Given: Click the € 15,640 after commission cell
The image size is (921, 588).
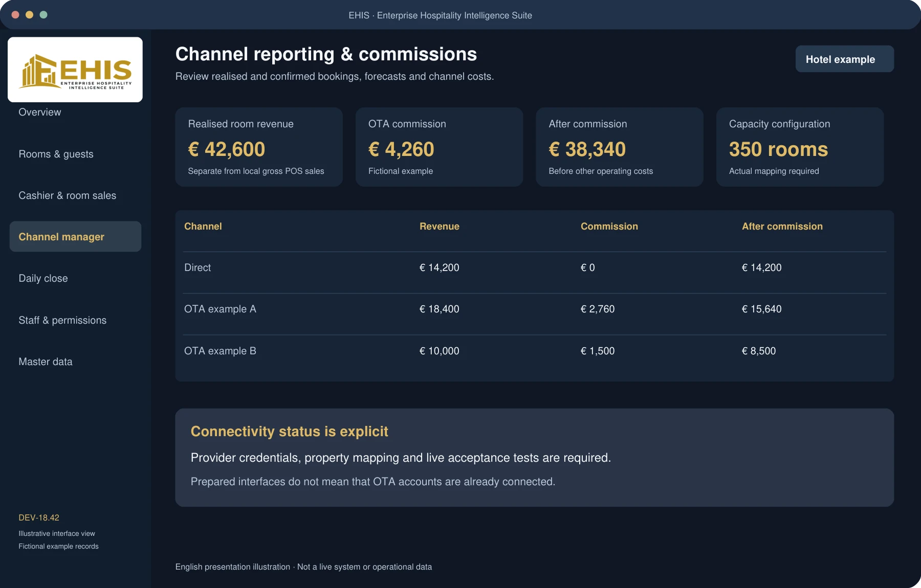Looking at the screenshot, I should pyautogui.click(x=762, y=309).
